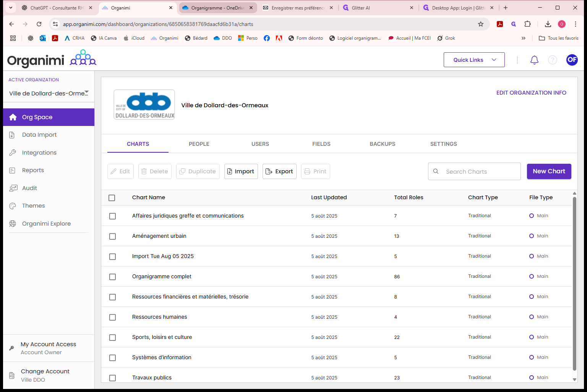Toggle the select-all charts checkbox
This screenshot has height=392, width=587.
tap(112, 198)
